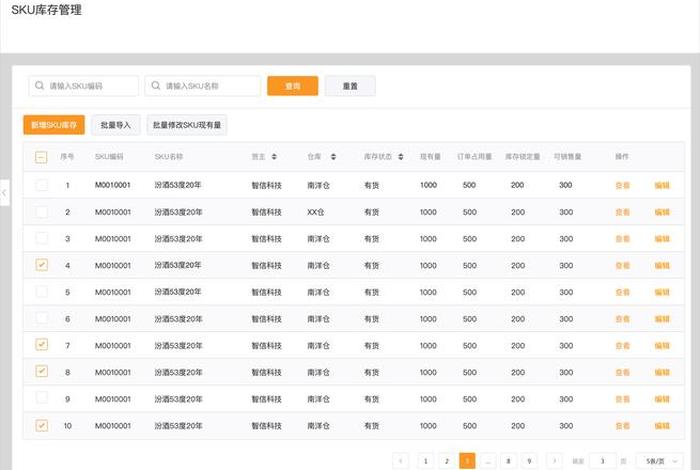700x470 pixels.
Task: Go to page 2 in pagination
Action: pyautogui.click(x=446, y=461)
